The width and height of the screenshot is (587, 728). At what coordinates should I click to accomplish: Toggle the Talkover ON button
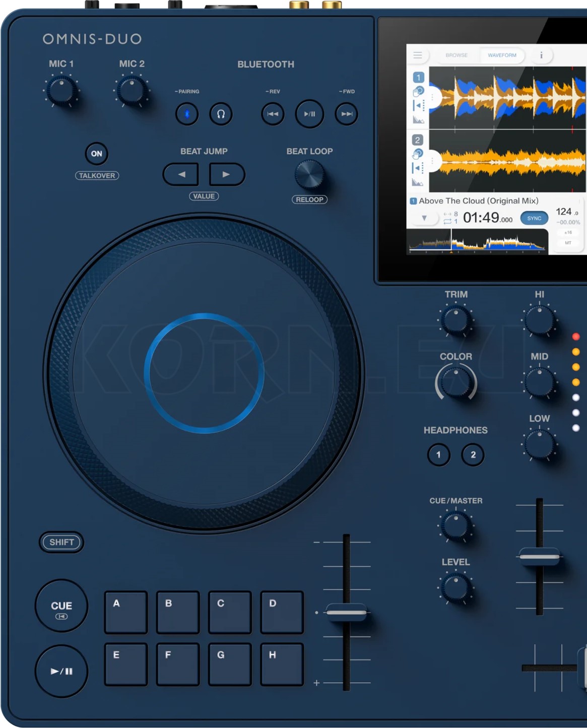pos(97,154)
